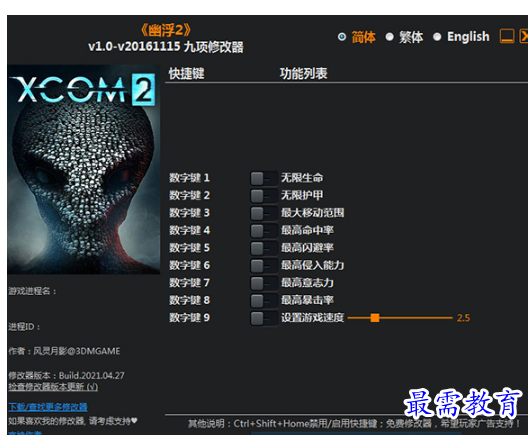The width and height of the screenshot is (528, 435).
Task: Click the 最高意志力 function label
Action: (x=307, y=283)
